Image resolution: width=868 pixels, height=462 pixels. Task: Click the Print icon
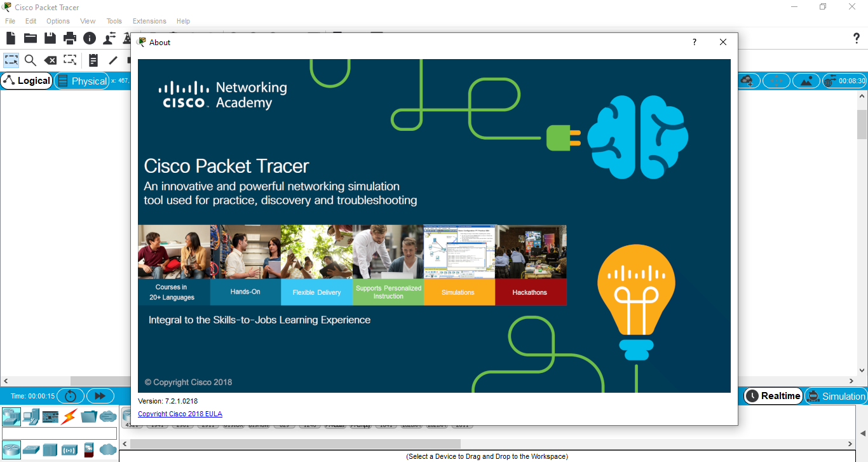point(70,38)
